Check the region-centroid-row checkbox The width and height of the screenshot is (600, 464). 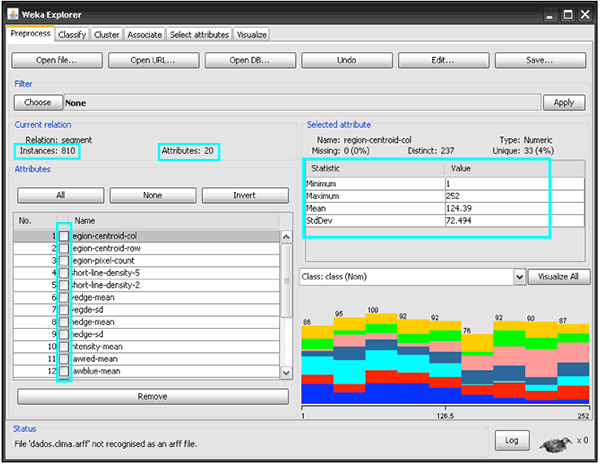(x=64, y=249)
